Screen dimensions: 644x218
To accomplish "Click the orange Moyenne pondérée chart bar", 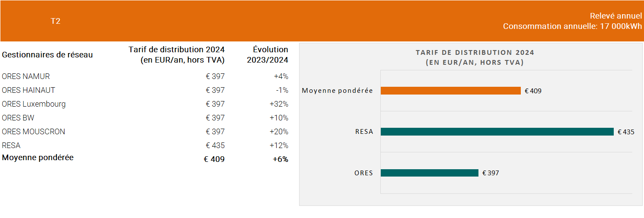I will click(x=450, y=91).
